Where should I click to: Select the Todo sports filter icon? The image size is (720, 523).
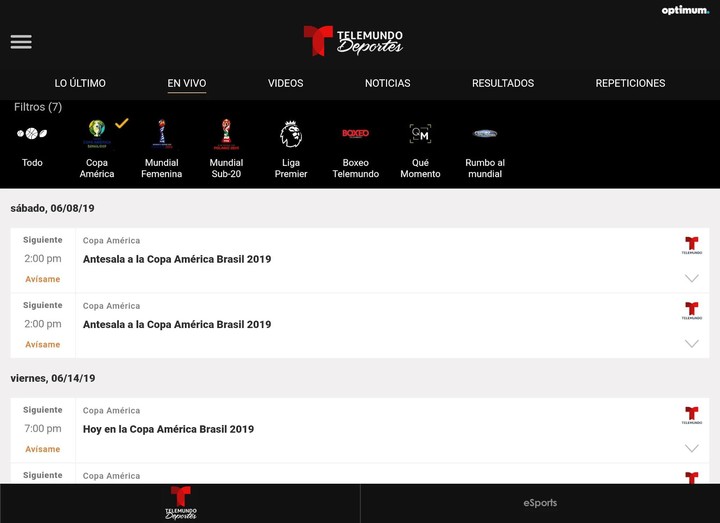pos(32,134)
